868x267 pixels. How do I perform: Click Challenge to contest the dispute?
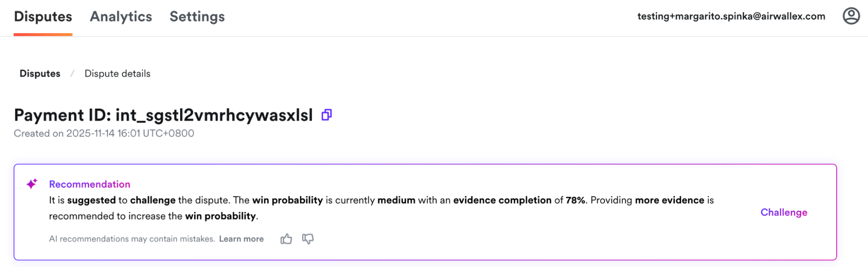[783, 213]
